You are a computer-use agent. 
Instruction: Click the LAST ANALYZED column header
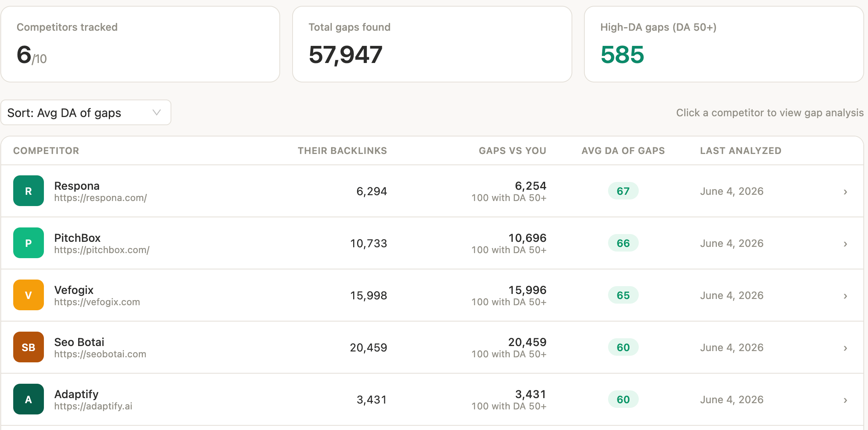pyautogui.click(x=741, y=151)
